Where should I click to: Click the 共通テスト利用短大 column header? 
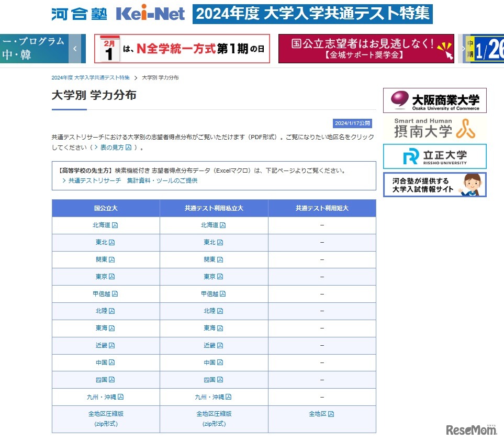point(322,208)
